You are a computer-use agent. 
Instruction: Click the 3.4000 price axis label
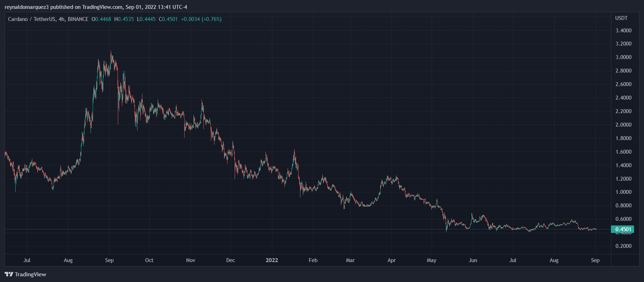point(623,31)
